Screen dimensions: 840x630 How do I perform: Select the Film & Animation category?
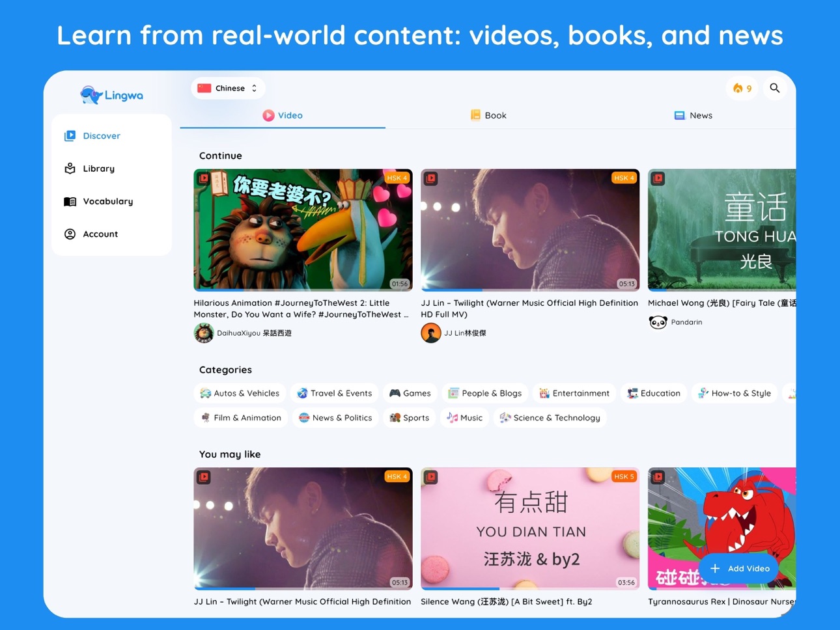click(x=241, y=418)
